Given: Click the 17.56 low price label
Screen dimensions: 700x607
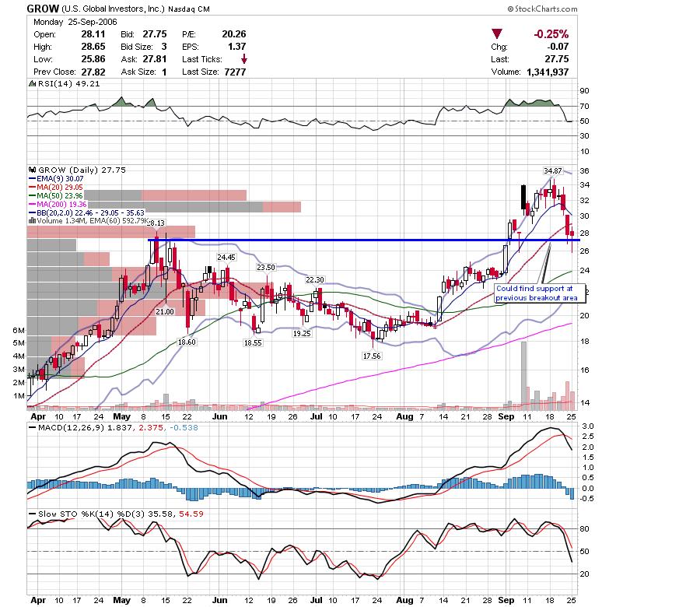Looking at the screenshot, I should (x=372, y=356).
